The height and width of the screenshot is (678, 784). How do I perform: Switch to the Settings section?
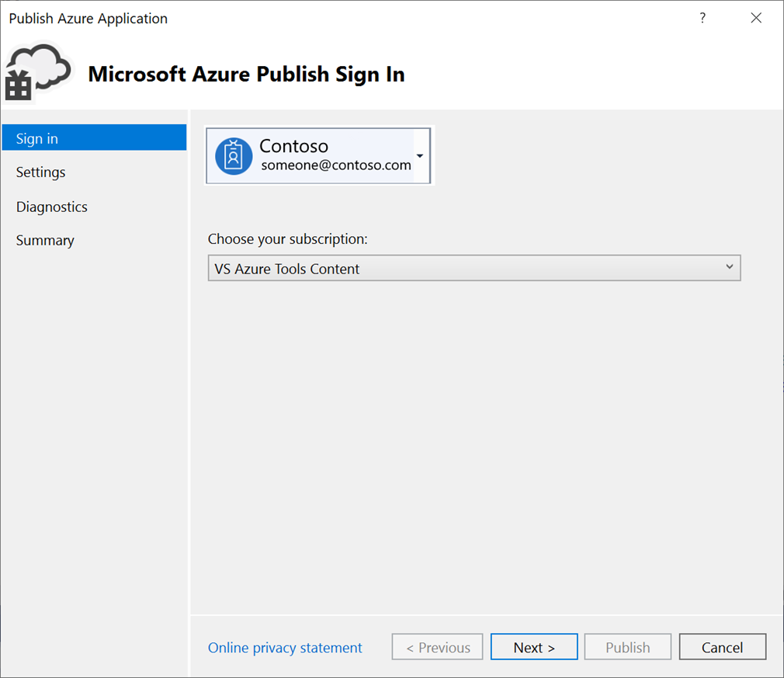coord(40,172)
